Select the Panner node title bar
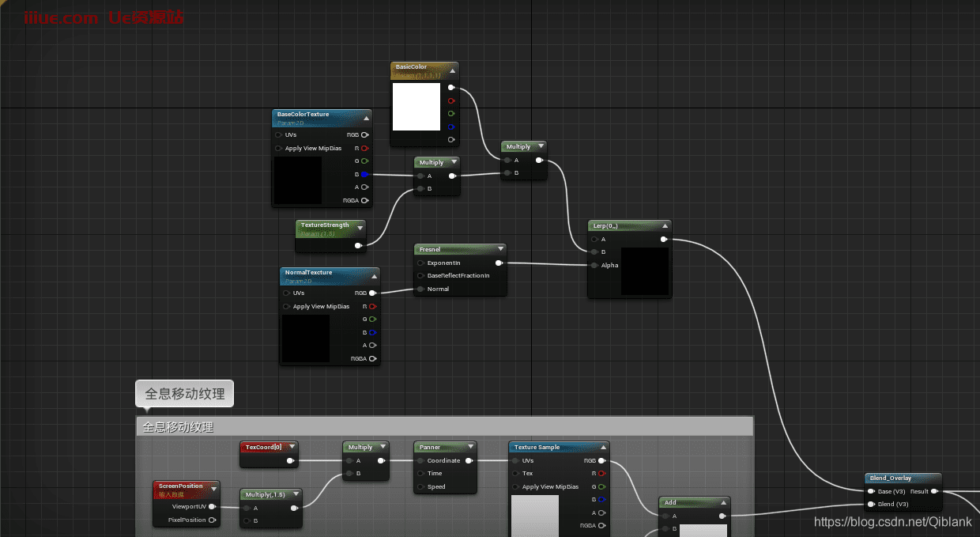This screenshot has height=537, width=980. [x=439, y=447]
